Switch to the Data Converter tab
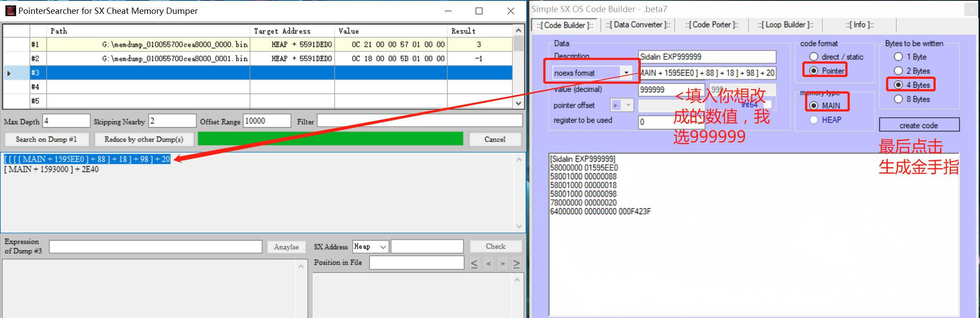The width and height of the screenshot is (980, 318). point(638,25)
